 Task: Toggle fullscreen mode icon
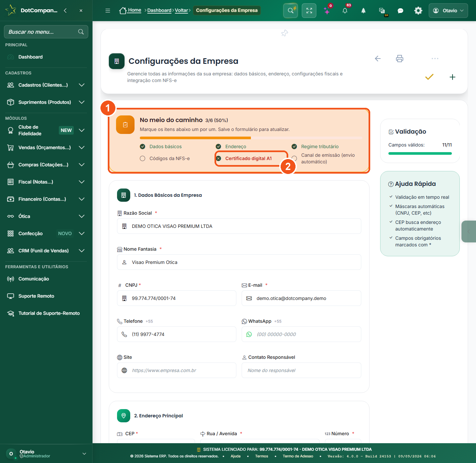coord(309,11)
